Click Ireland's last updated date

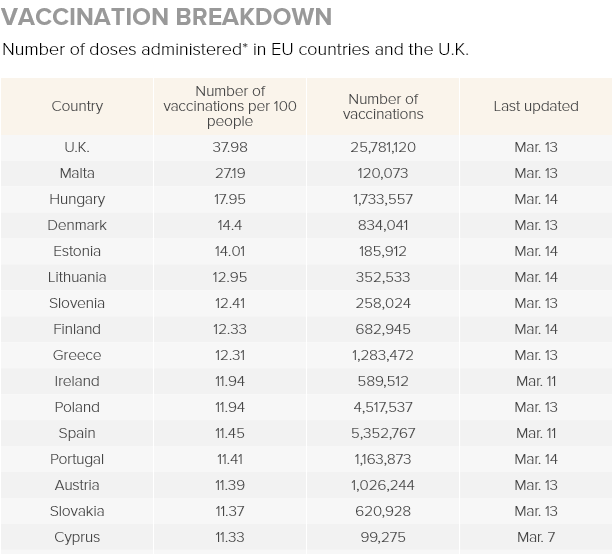pos(536,381)
